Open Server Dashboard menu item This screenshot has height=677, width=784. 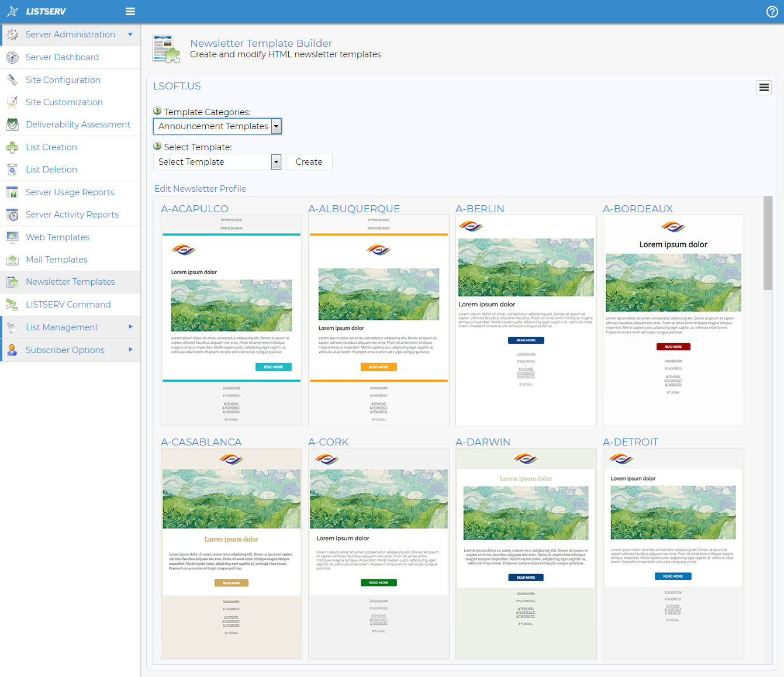coord(62,57)
